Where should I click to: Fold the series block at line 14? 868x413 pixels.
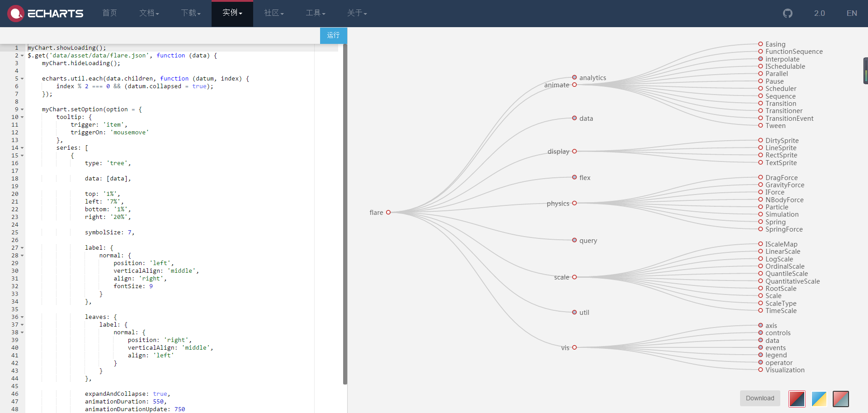click(x=22, y=148)
